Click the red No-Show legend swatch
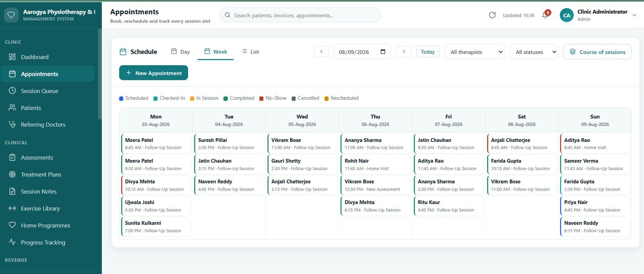 pyautogui.click(x=262, y=98)
